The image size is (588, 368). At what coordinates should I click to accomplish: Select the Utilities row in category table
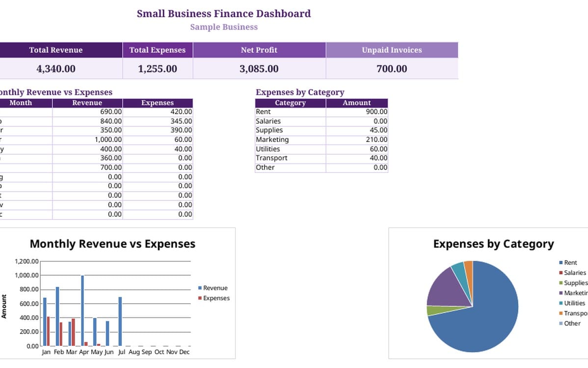[321, 149]
